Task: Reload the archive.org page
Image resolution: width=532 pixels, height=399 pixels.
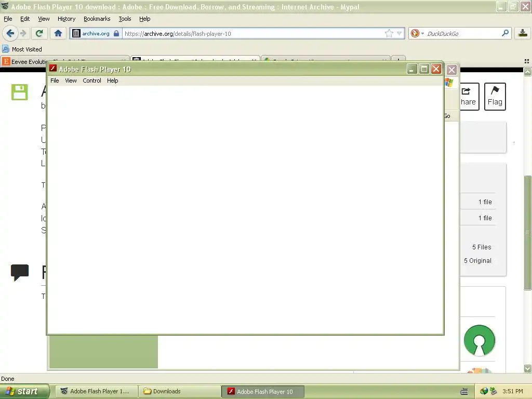Action: coord(39,33)
